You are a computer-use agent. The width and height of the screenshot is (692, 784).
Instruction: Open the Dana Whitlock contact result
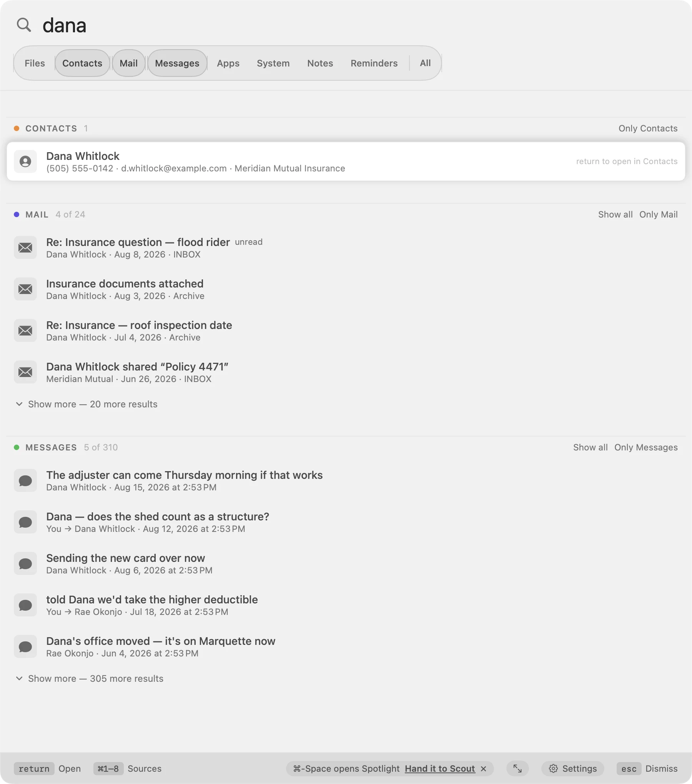pyautogui.click(x=346, y=161)
